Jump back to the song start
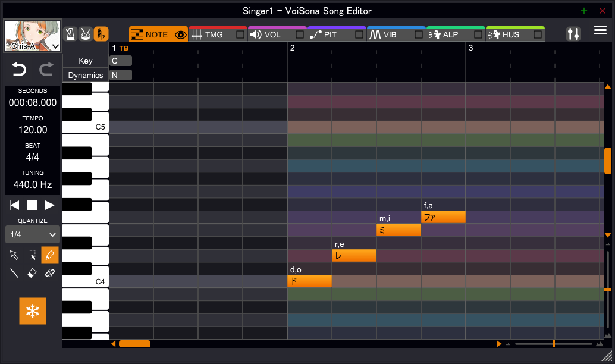 pos(14,205)
